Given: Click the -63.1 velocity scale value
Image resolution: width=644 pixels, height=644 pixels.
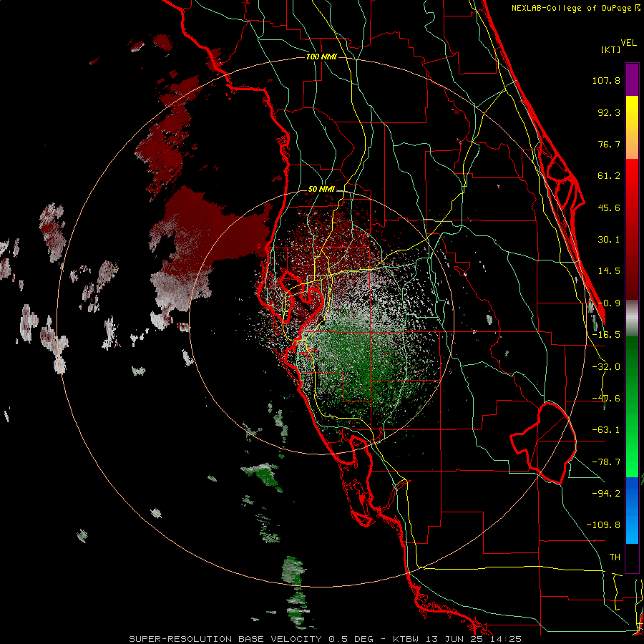Looking at the screenshot, I should 606,430.
